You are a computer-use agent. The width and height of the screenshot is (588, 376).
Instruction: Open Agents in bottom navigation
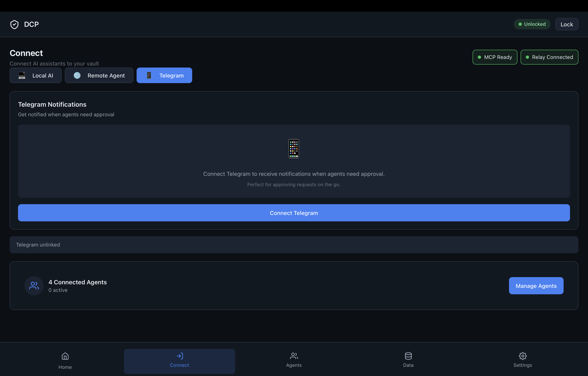(x=294, y=361)
